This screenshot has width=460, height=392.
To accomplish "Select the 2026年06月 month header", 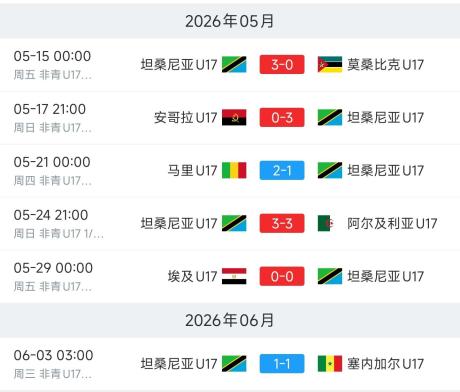I will pyautogui.click(x=230, y=320).
